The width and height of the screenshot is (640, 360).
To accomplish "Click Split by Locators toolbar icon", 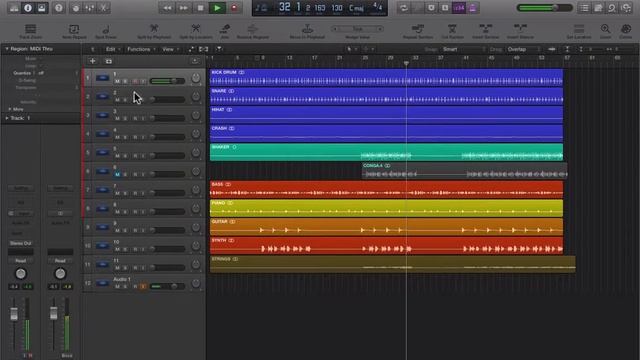I will click(x=196, y=28).
